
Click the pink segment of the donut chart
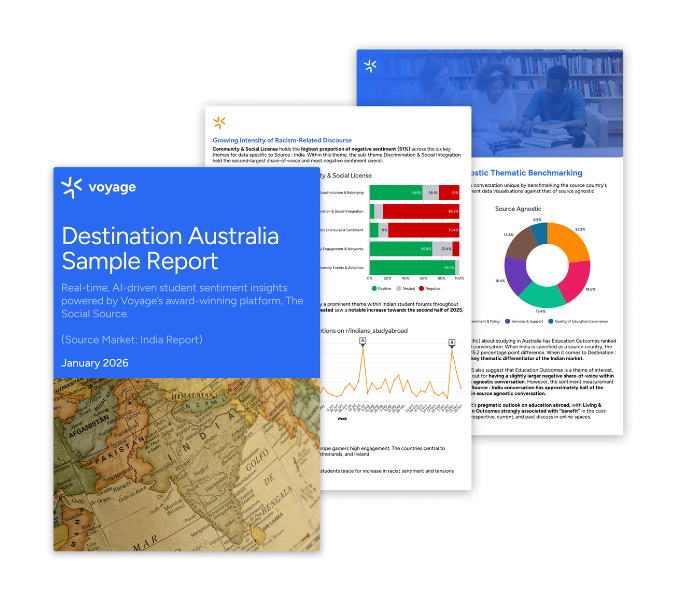coord(575,280)
